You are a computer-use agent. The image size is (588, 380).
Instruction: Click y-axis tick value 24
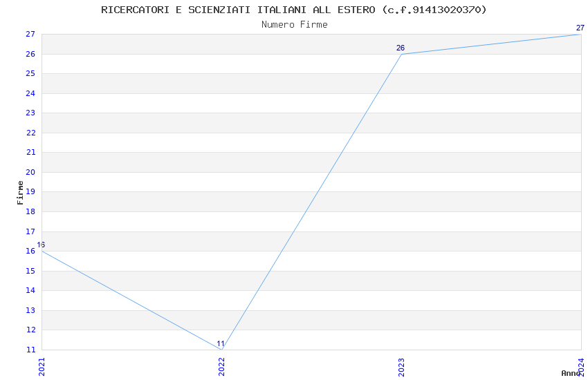coord(30,93)
